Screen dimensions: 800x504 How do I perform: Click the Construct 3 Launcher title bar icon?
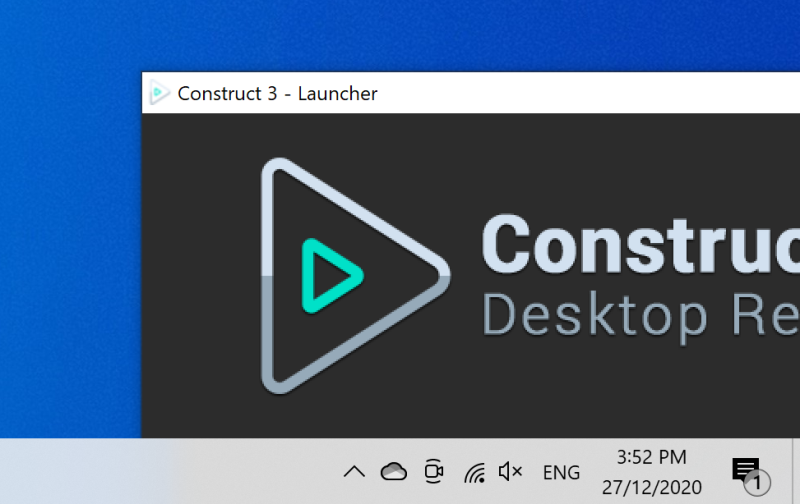point(159,93)
